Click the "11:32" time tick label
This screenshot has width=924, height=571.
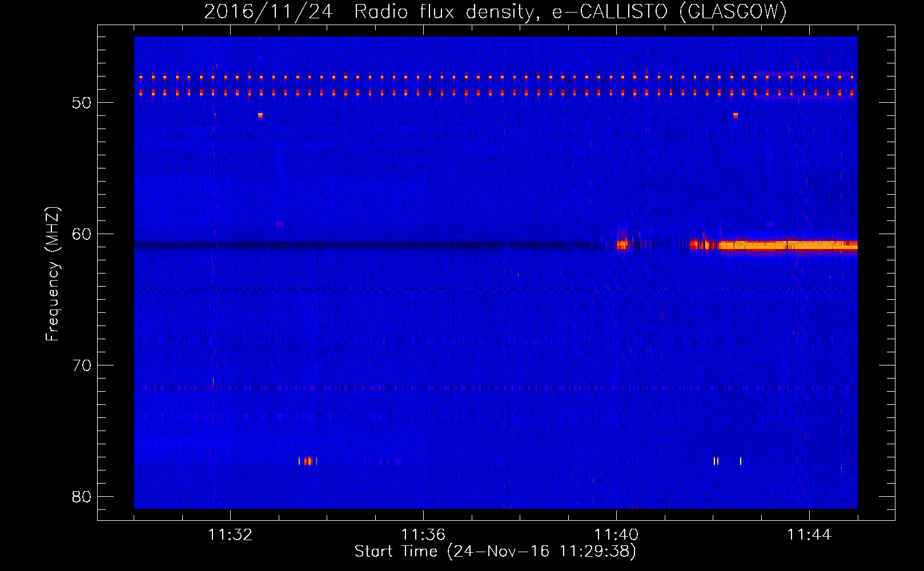click(x=230, y=534)
